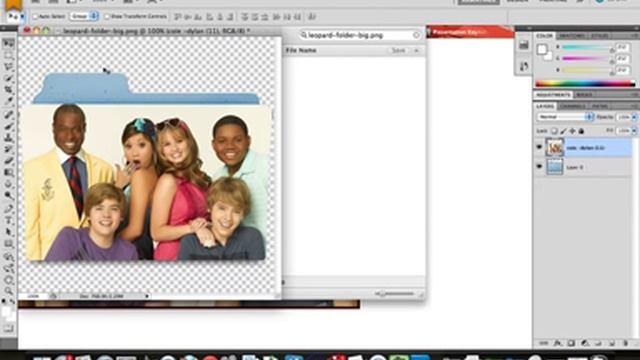The width and height of the screenshot is (640, 360).
Task: Select the dylan layer thumbnail
Action: click(555, 147)
